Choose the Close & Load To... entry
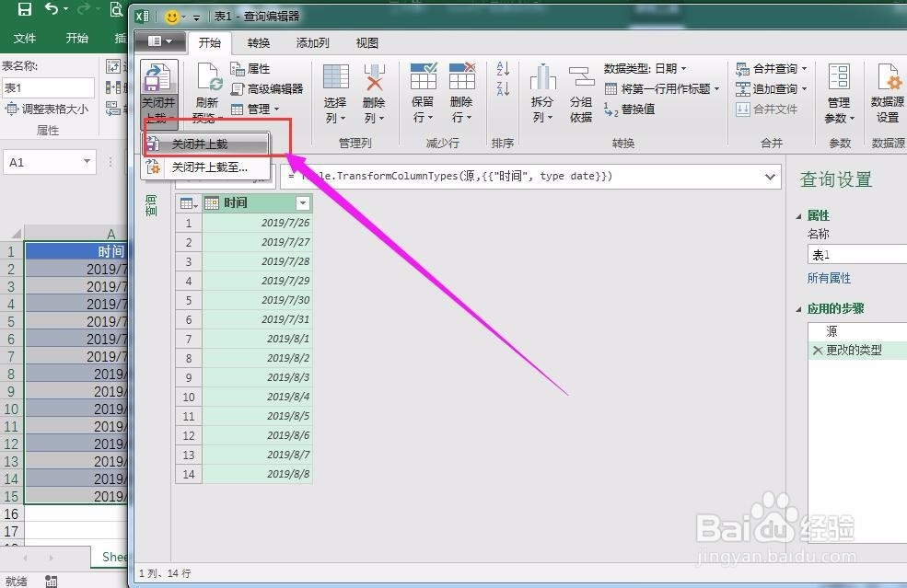 [x=206, y=167]
